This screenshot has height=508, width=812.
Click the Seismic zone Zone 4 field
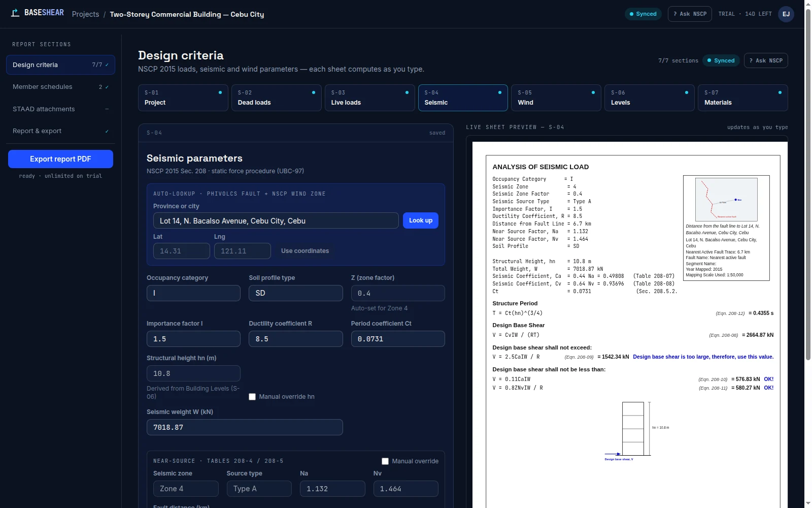[x=186, y=489]
